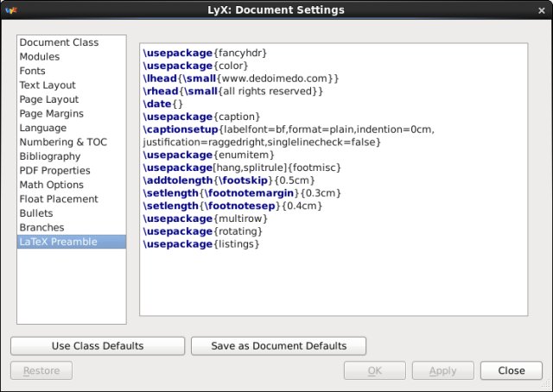Go to the Fonts settings page
The image size is (553, 392).
(x=71, y=71)
